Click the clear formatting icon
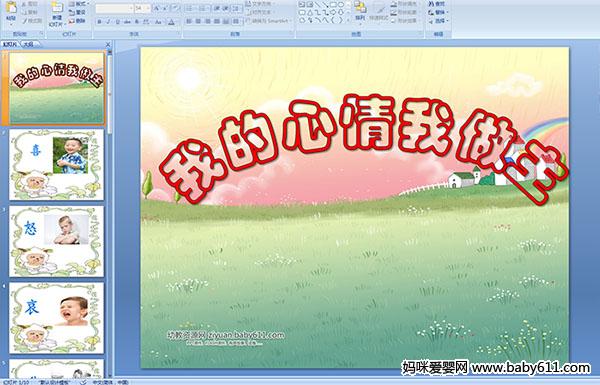This screenshot has height=385, width=600. (x=176, y=8)
